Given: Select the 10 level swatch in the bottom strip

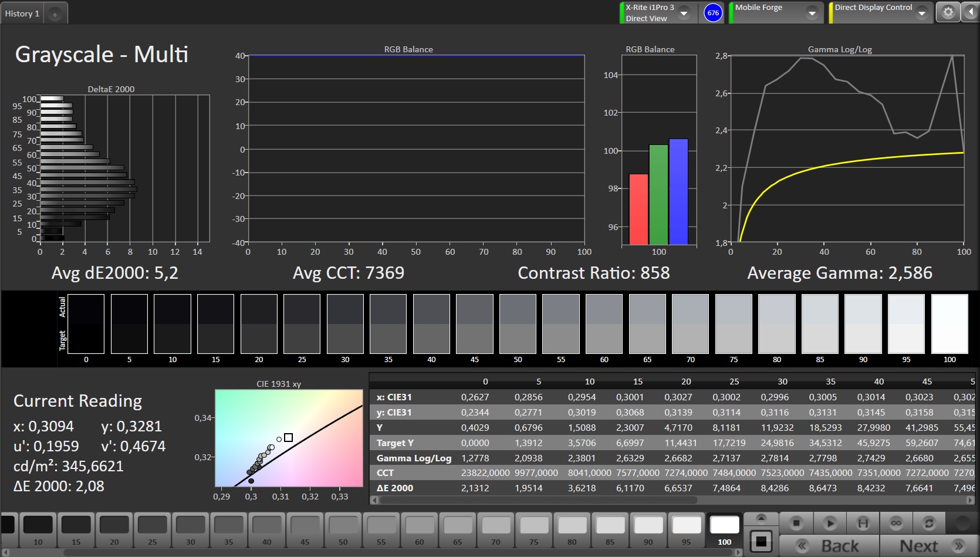Looking at the screenshot, I should coord(38,529).
